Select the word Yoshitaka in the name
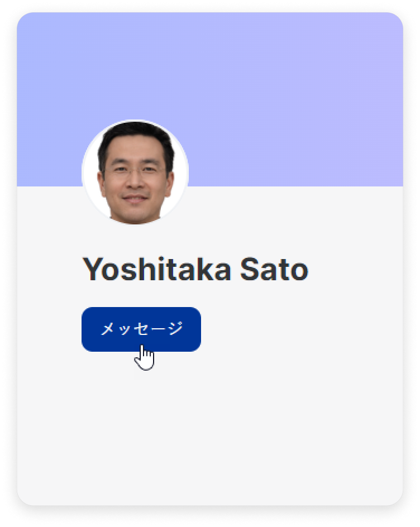The height and width of the screenshot is (527, 420). [x=157, y=269]
